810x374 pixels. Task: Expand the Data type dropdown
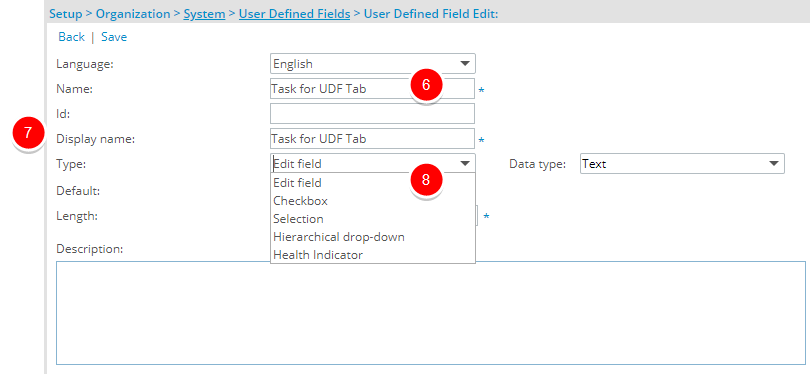coord(682,163)
